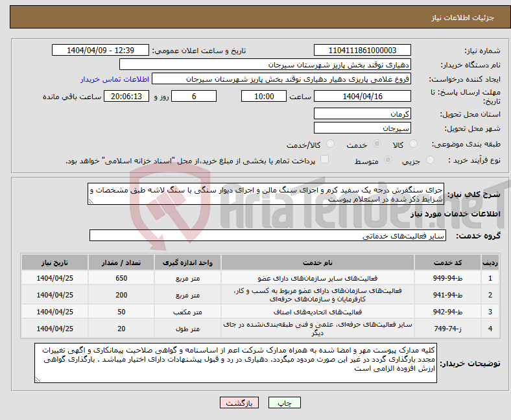Click the کد خدمت column header
This screenshot has height=420, width=511.
click(448, 262)
